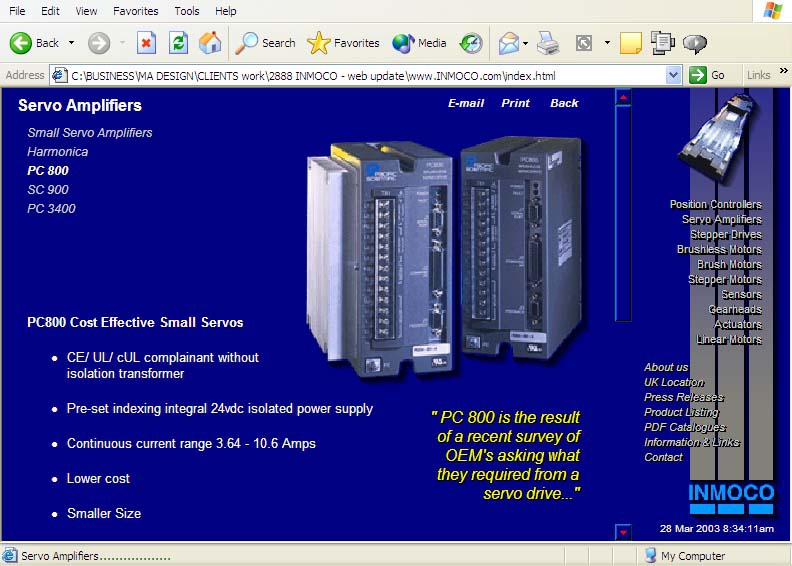
Task: Open Linear Motors category
Action: point(728,339)
